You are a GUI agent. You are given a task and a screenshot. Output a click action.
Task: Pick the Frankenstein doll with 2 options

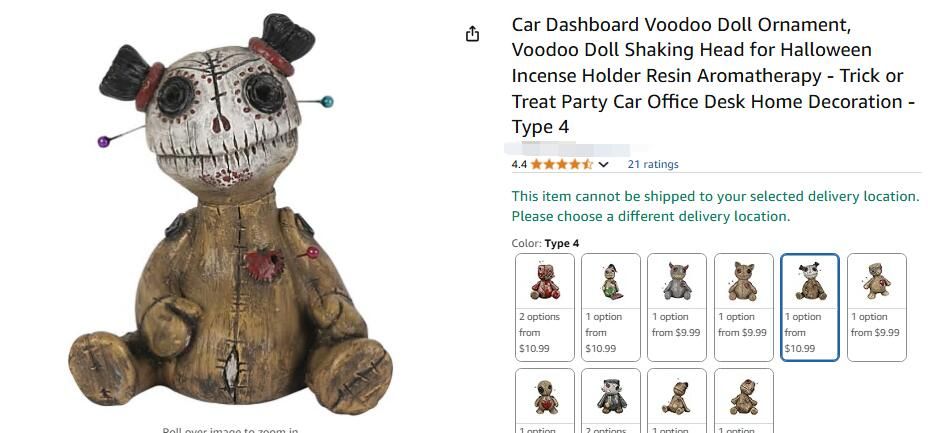pyautogui.click(x=611, y=400)
